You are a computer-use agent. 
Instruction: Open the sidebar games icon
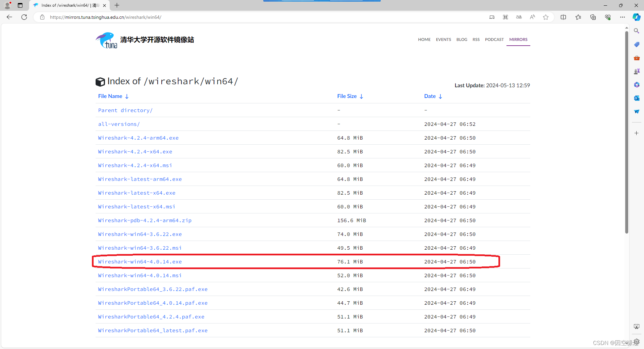click(x=637, y=71)
